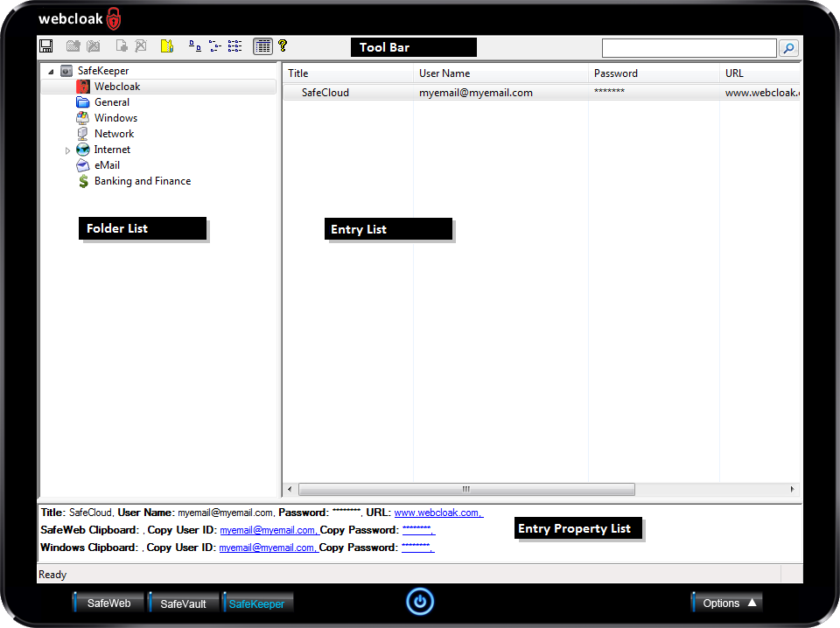Click the yellow question mark help icon
The width and height of the screenshot is (840, 628).
tap(283, 45)
